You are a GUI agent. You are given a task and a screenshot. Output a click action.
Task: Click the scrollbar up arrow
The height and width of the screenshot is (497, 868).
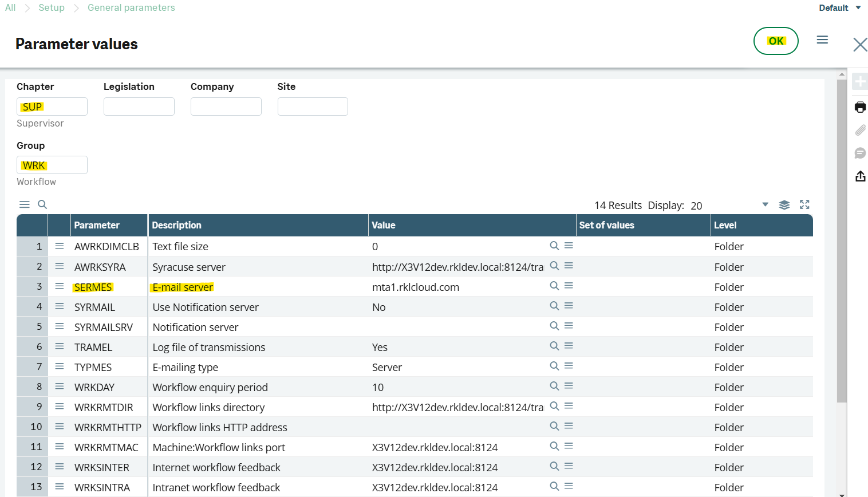click(842, 73)
